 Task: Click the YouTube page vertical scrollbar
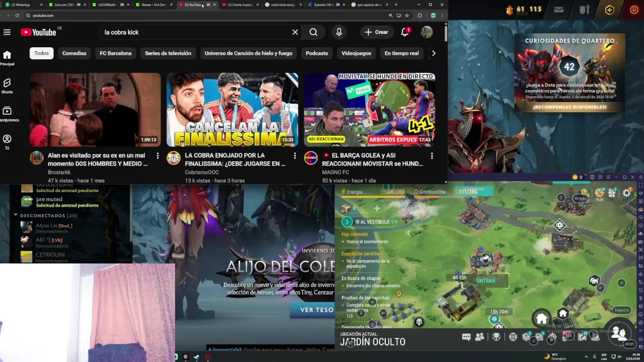click(446, 33)
